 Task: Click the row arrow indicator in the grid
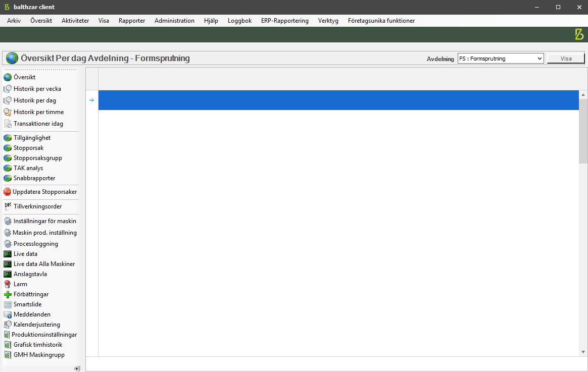point(92,100)
